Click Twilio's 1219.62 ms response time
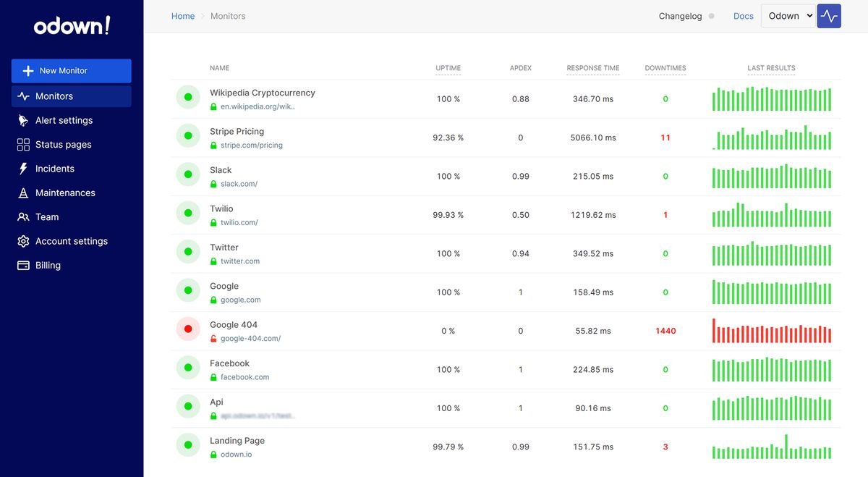The height and width of the screenshot is (477, 868). click(x=593, y=215)
